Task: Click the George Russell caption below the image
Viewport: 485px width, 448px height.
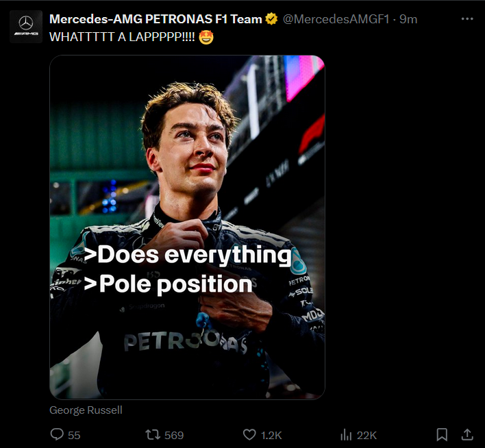Action: click(x=86, y=410)
